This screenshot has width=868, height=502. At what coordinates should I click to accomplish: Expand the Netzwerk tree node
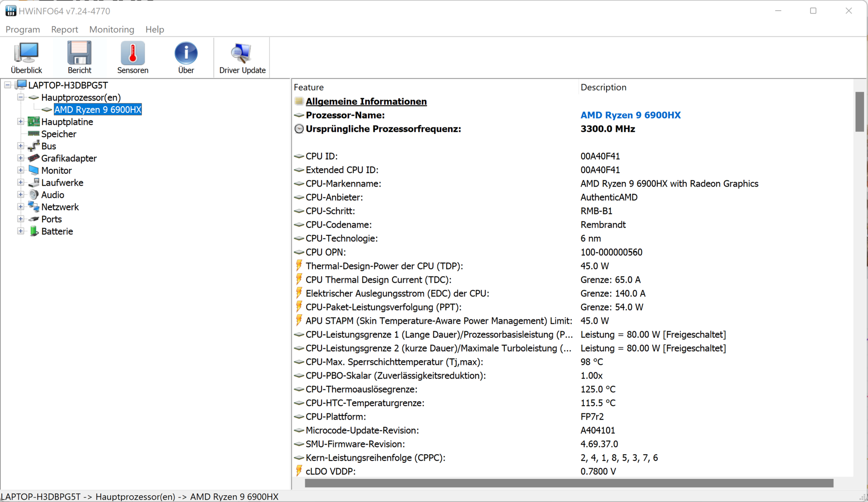coord(21,207)
